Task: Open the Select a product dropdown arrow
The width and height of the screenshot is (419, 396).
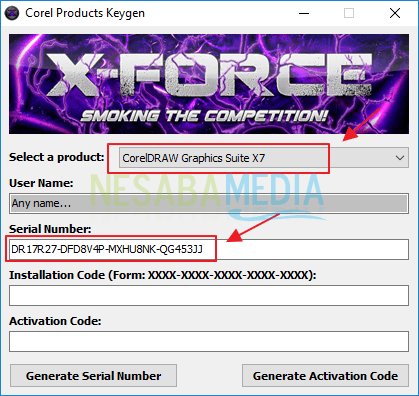Action: [400, 158]
